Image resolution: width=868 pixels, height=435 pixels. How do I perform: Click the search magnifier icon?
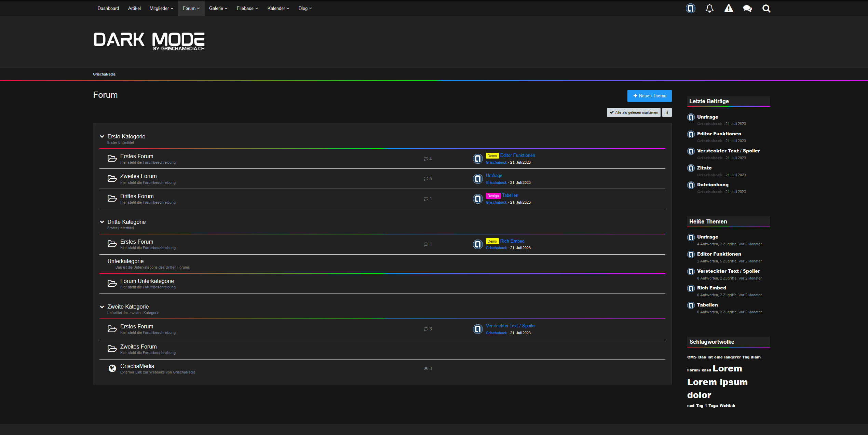click(x=767, y=9)
